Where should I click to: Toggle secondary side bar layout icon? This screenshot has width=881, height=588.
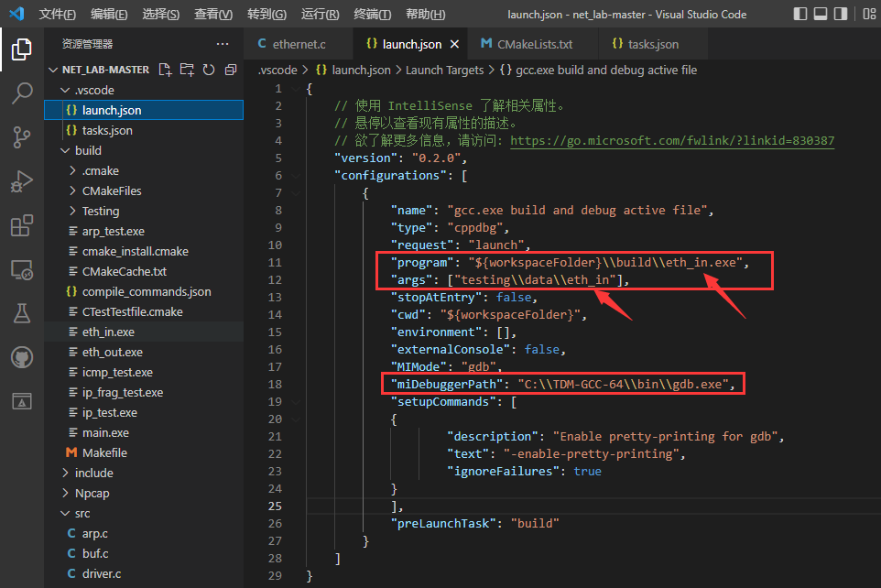coord(841,14)
